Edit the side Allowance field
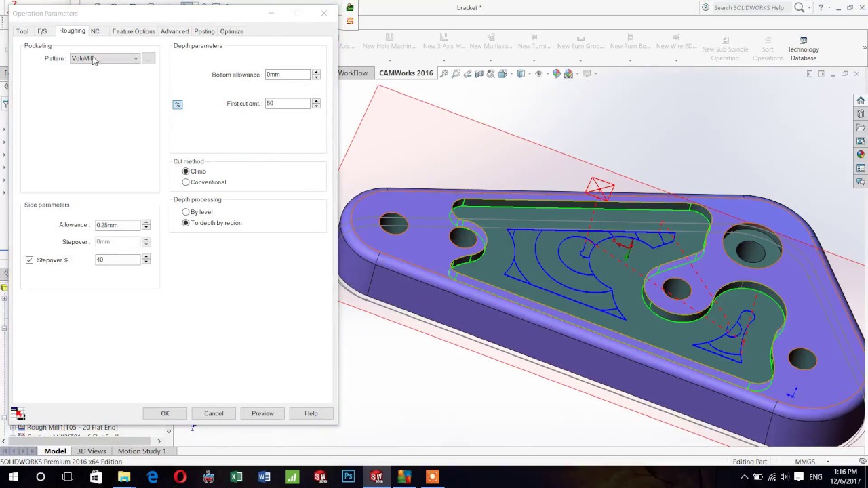 pos(117,225)
